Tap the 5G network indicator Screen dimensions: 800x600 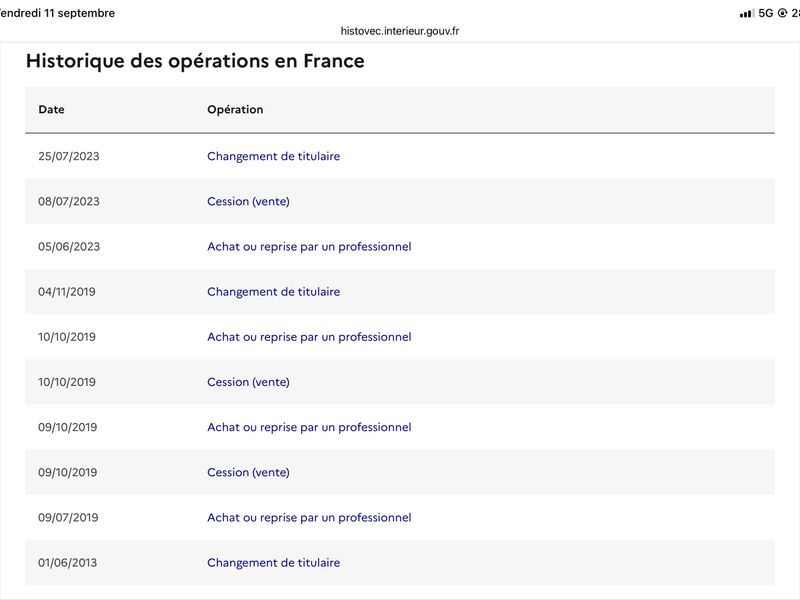tap(766, 13)
